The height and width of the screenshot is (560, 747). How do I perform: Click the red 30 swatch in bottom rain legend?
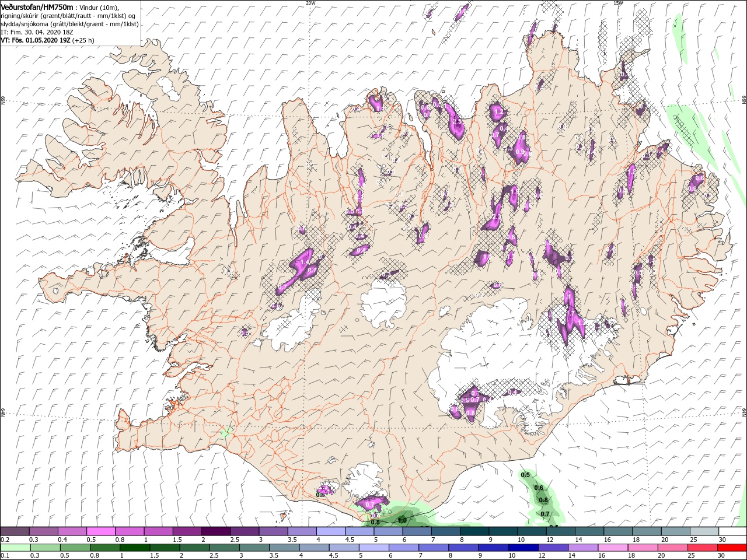732,548
